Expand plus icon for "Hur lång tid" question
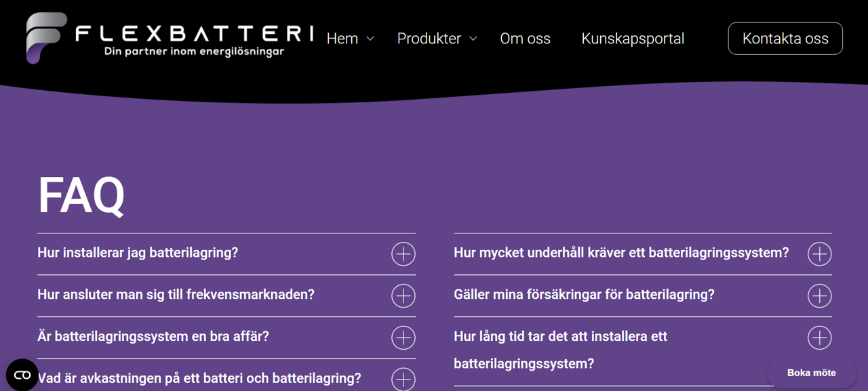Viewport: 868px width, 391px height. pyautogui.click(x=820, y=337)
